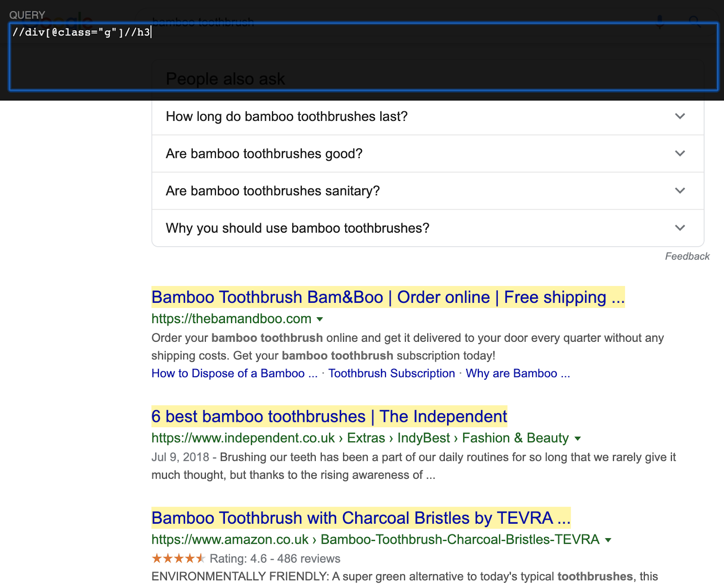Open dropdown arrow next to amazon.co.uk URL
This screenshot has width=724, height=588.
[x=608, y=540]
